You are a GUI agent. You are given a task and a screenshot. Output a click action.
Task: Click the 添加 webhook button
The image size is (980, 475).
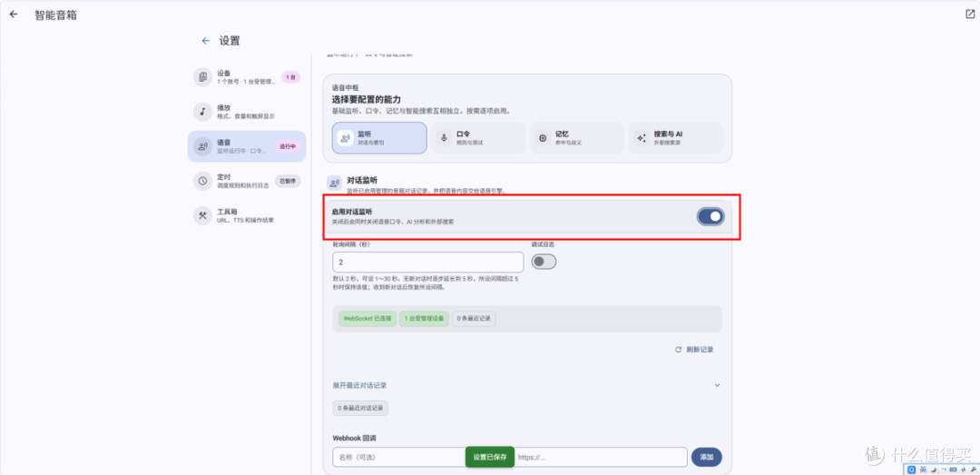(x=706, y=458)
